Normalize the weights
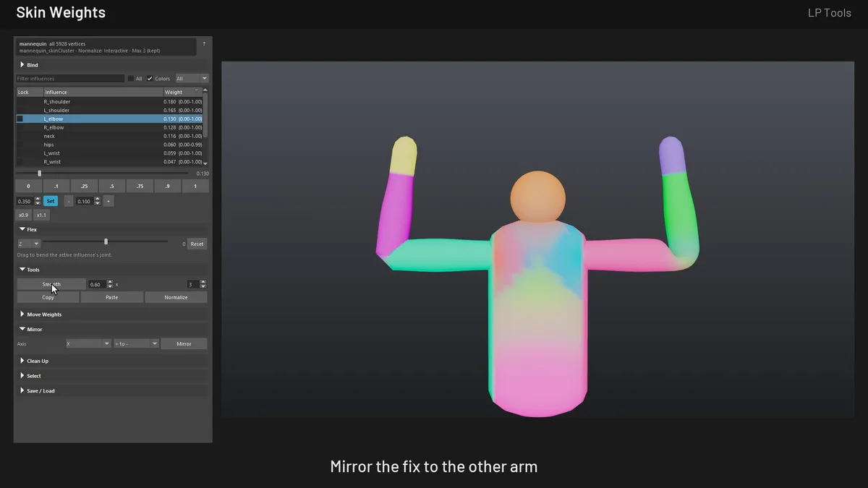This screenshot has width=868, height=488. [x=176, y=297]
